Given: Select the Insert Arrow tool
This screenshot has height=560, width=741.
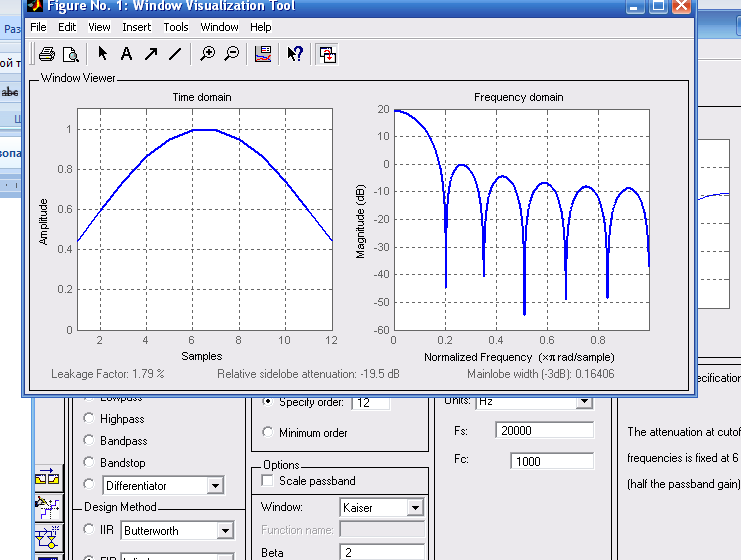Looking at the screenshot, I should point(151,54).
